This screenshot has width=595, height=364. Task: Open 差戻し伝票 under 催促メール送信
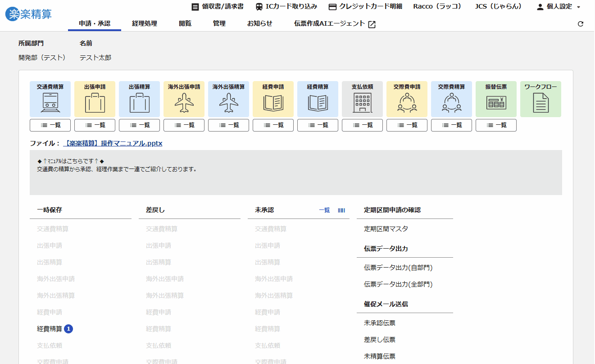380,340
